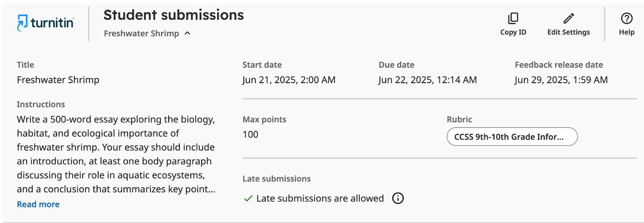Click the truncated instructions paragraph text
Image resolution: width=644 pixels, height=223 pixels.
(x=116, y=154)
